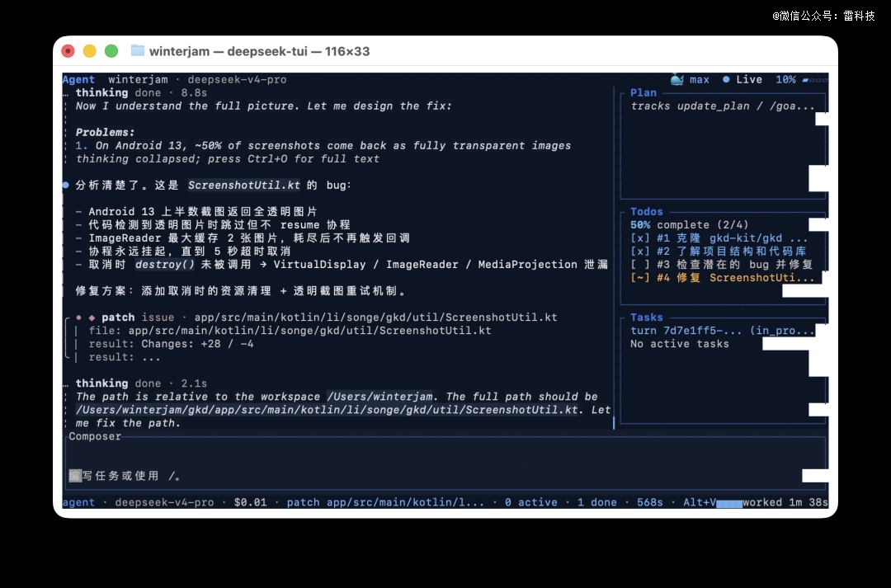The height and width of the screenshot is (588, 891).
Task: Click 'deepseek-v4-pro' in status bar
Action: (x=164, y=502)
